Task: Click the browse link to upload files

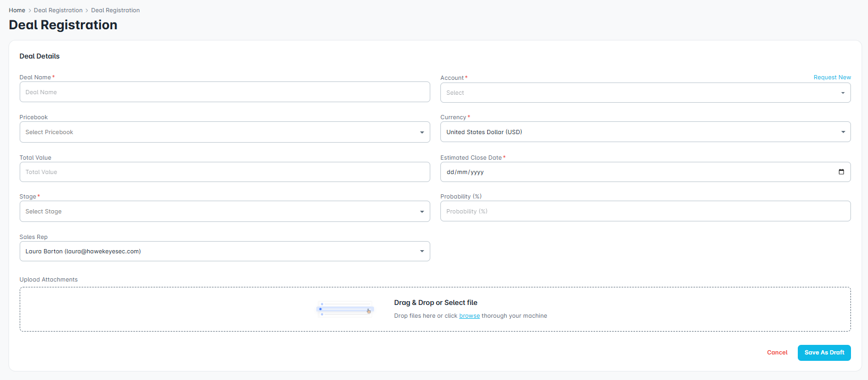Action: [x=469, y=316]
